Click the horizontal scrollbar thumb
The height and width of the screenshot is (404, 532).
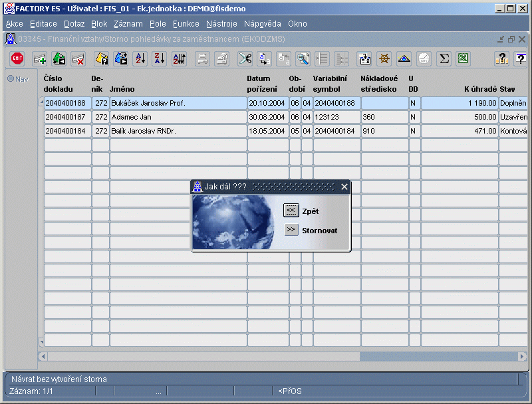pyautogui.click(x=204, y=357)
